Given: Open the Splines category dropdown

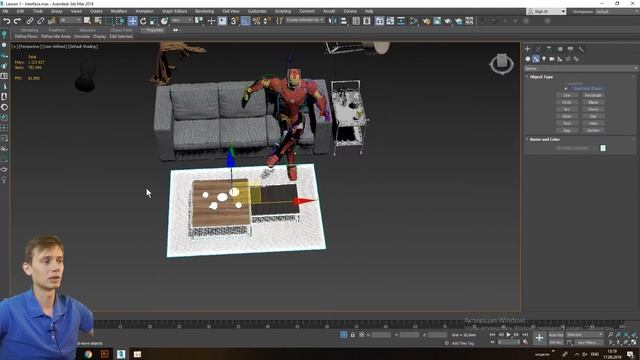Looking at the screenshot, I should [580, 69].
